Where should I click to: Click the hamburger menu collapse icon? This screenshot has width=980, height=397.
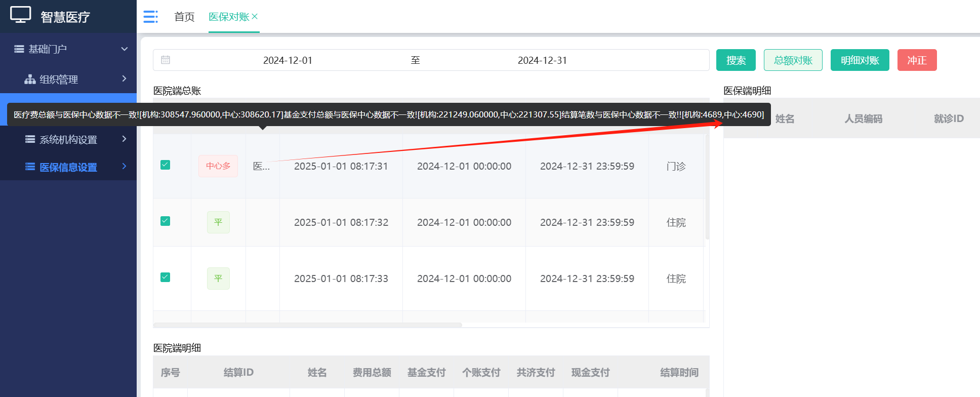point(150,17)
